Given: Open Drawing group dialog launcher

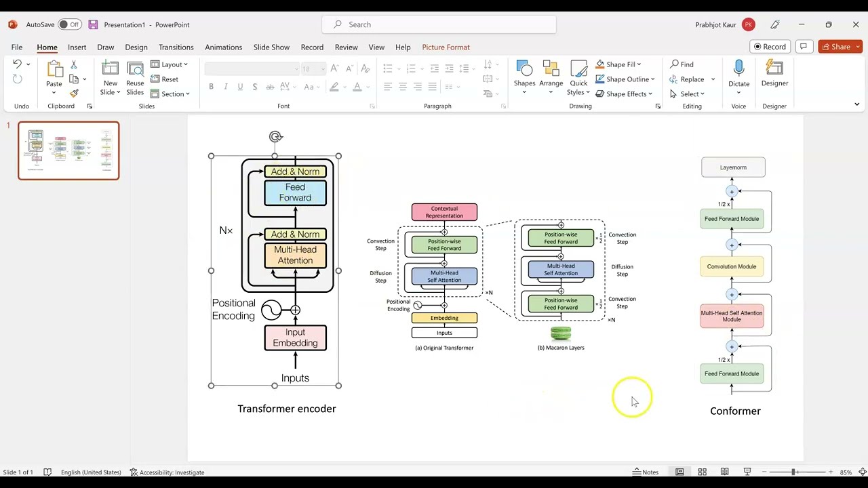Looking at the screenshot, I should click(658, 106).
